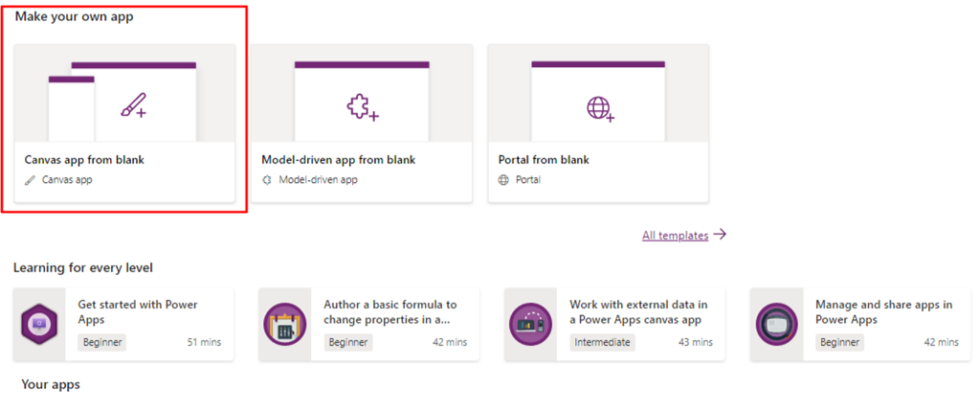Choose Model-driven app from blank title

click(x=338, y=160)
